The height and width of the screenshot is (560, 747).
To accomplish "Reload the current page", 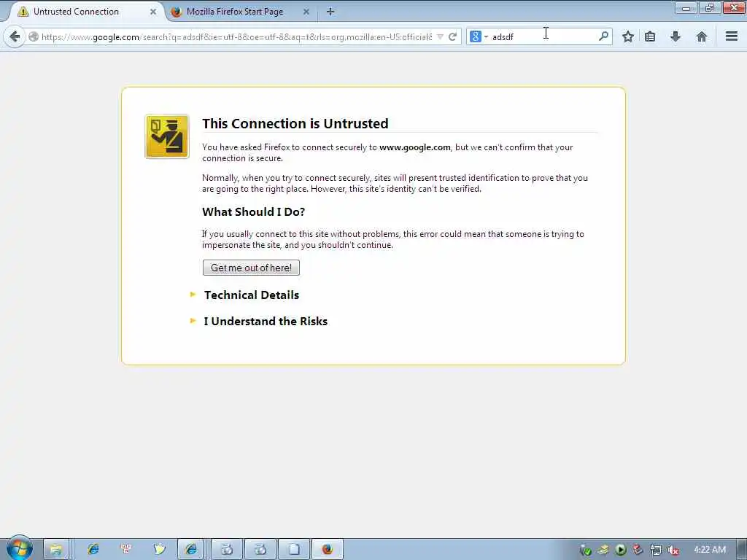I will 452,36.
